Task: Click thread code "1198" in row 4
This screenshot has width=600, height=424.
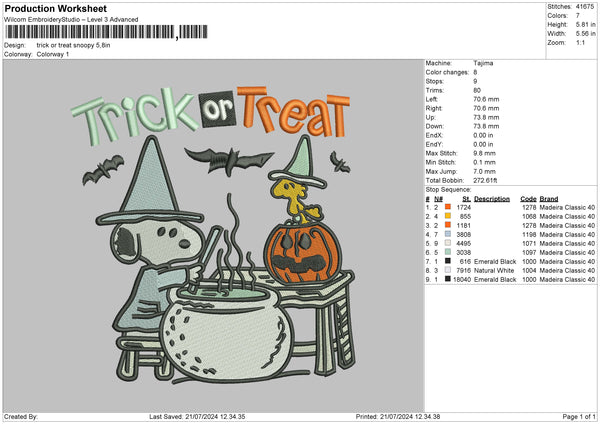Action: click(x=529, y=235)
